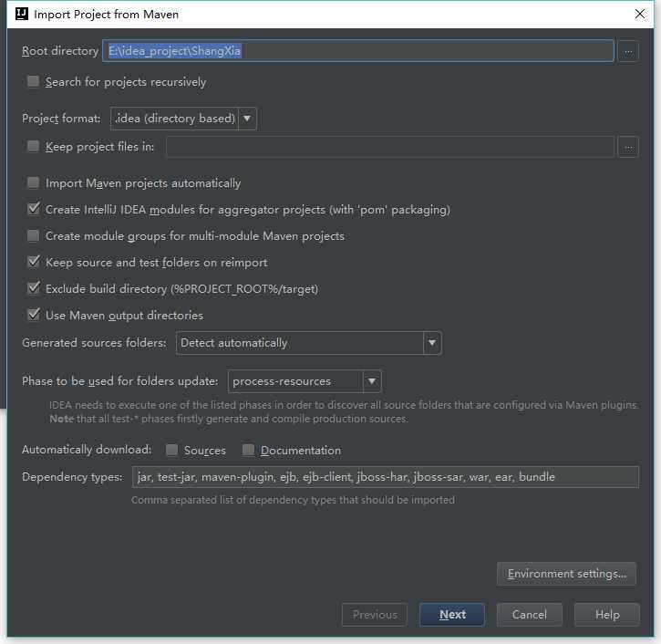Viewport: 661px width, 644px height.
Task: Uncheck Keep source and test folders on reimport
Action: 34,263
